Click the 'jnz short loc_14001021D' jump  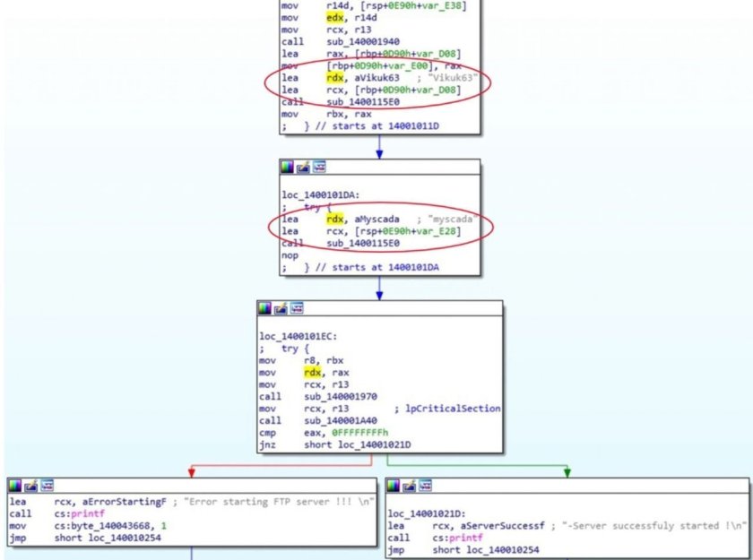tap(335, 444)
